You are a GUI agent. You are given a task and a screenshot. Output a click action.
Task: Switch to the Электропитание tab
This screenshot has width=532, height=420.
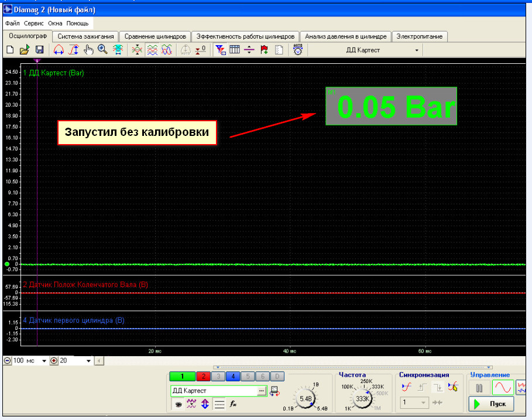tap(420, 36)
